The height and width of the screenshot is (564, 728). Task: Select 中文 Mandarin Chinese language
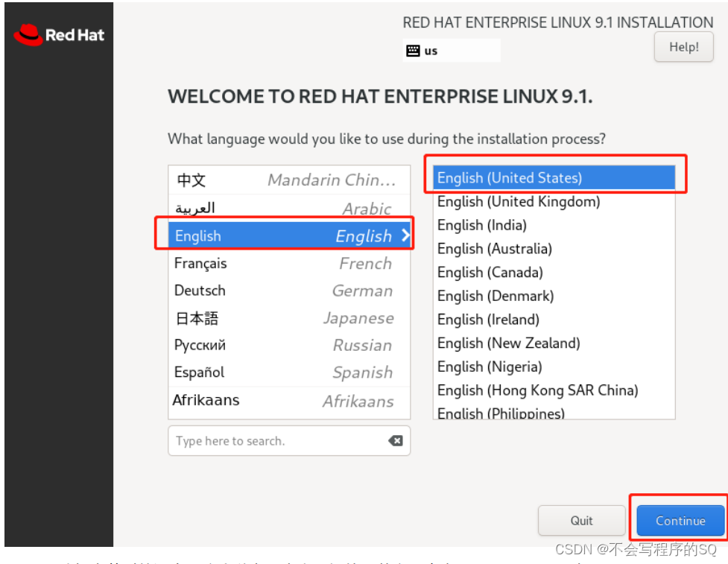pyautogui.click(x=289, y=180)
